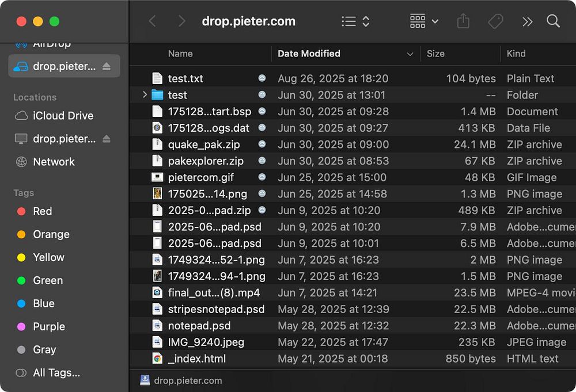Click the 24.1 MB size value
The image size is (576, 392).
(475, 144)
